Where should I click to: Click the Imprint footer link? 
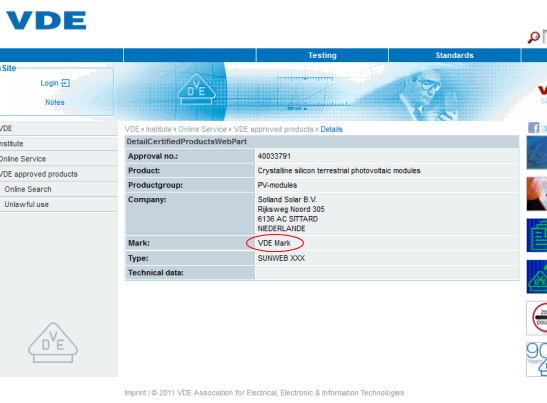click(135, 393)
